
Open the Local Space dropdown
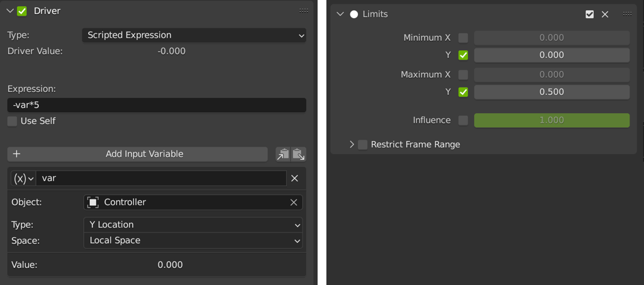tap(192, 240)
